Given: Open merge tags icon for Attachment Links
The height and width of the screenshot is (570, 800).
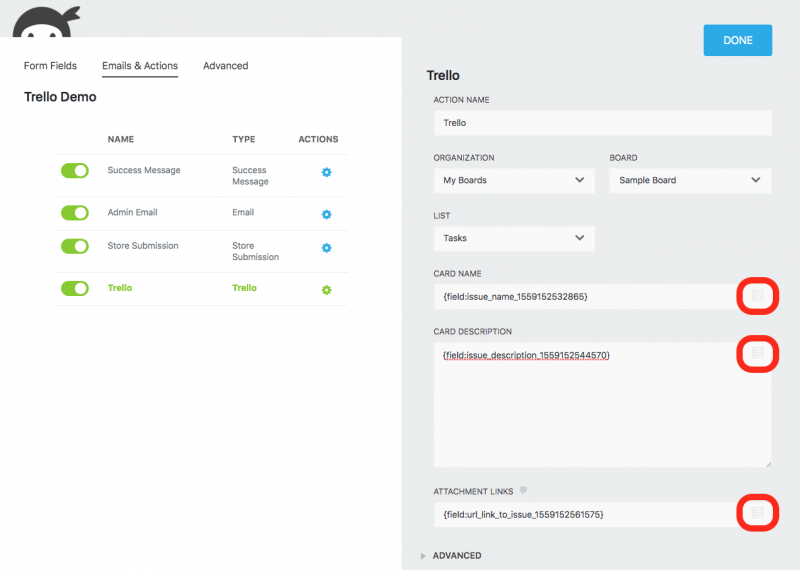Looking at the screenshot, I should click(x=758, y=512).
